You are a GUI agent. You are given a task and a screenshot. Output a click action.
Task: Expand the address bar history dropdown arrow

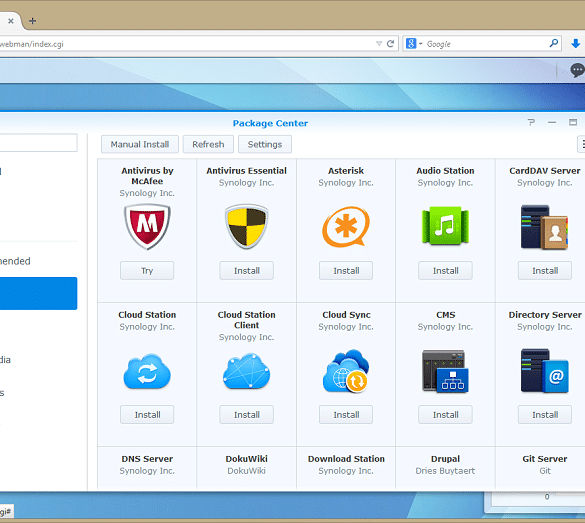click(379, 44)
